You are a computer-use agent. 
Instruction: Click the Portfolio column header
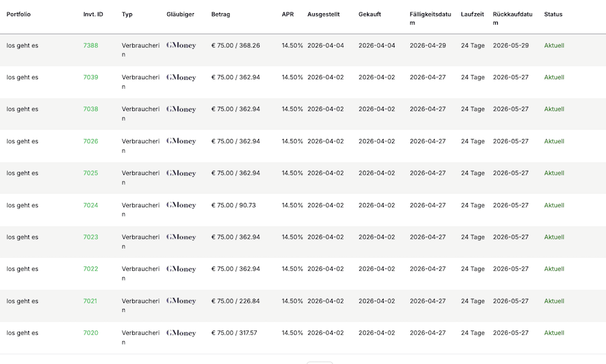pyautogui.click(x=19, y=14)
